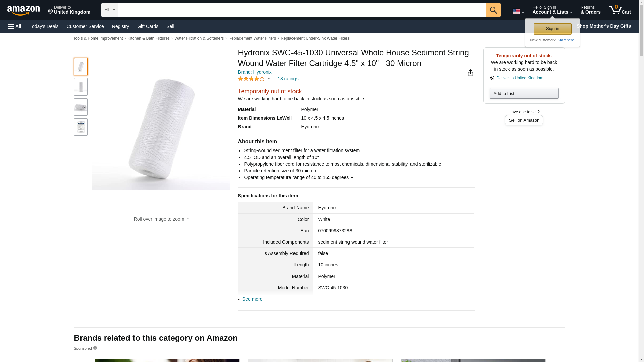Viewport: 644px width, 362px height.
Task: Expand See more specifications
Action: 252,299
